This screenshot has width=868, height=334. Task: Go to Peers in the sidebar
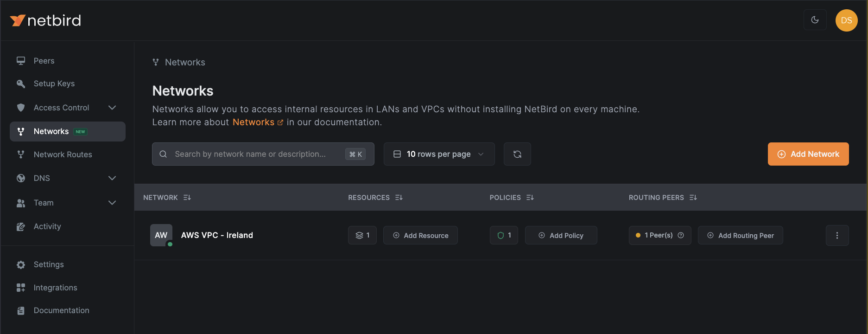coord(44,61)
